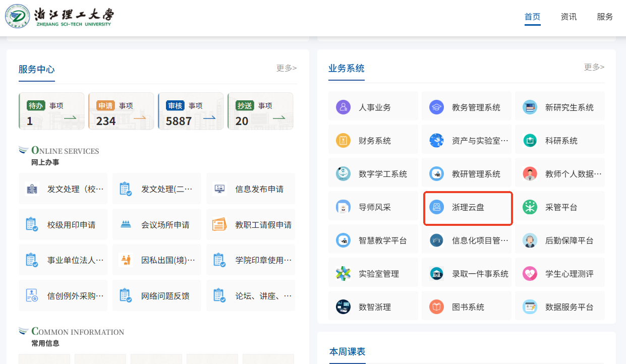
Task: Click the 人事业务 purple person icon
Action: pyautogui.click(x=343, y=107)
